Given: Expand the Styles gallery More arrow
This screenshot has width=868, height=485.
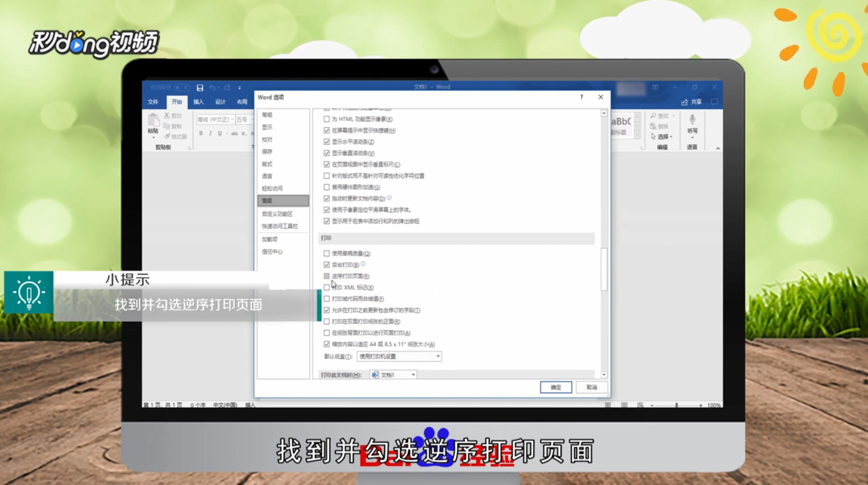Looking at the screenshot, I should [638, 136].
